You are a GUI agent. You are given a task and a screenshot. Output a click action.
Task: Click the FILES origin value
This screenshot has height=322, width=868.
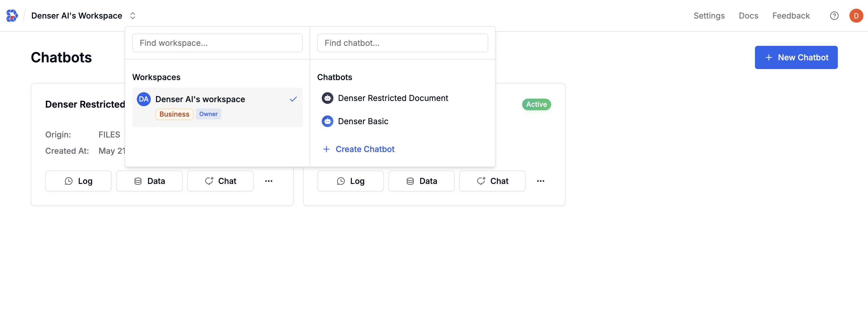pos(109,135)
